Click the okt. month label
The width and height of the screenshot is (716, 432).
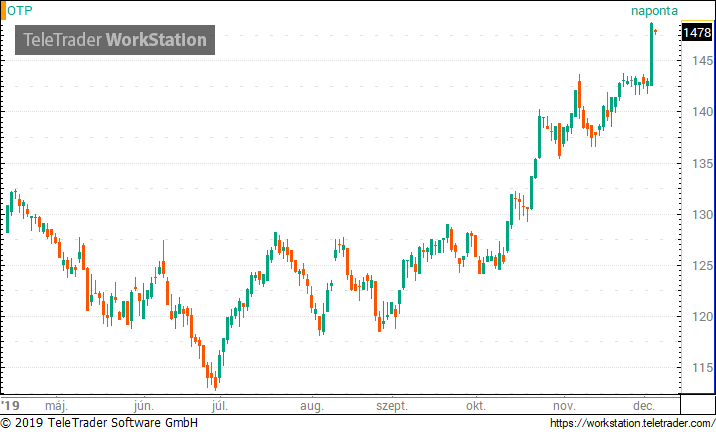tap(476, 406)
